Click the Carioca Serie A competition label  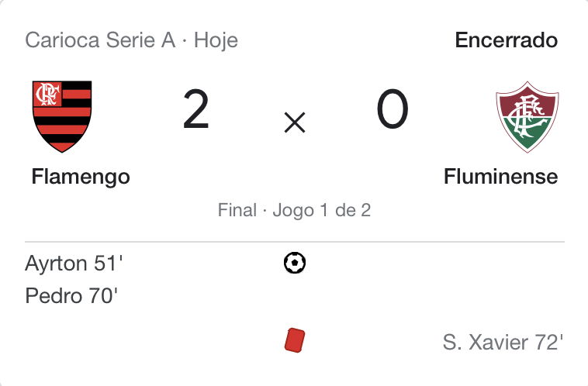coord(100,40)
